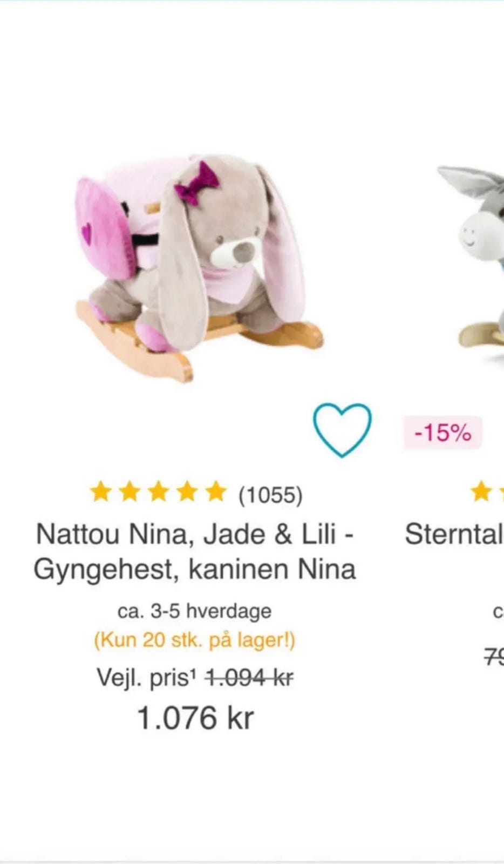Click the crossed-out 1.094 kr price
The image size is (504, 864).
(249, 677)
